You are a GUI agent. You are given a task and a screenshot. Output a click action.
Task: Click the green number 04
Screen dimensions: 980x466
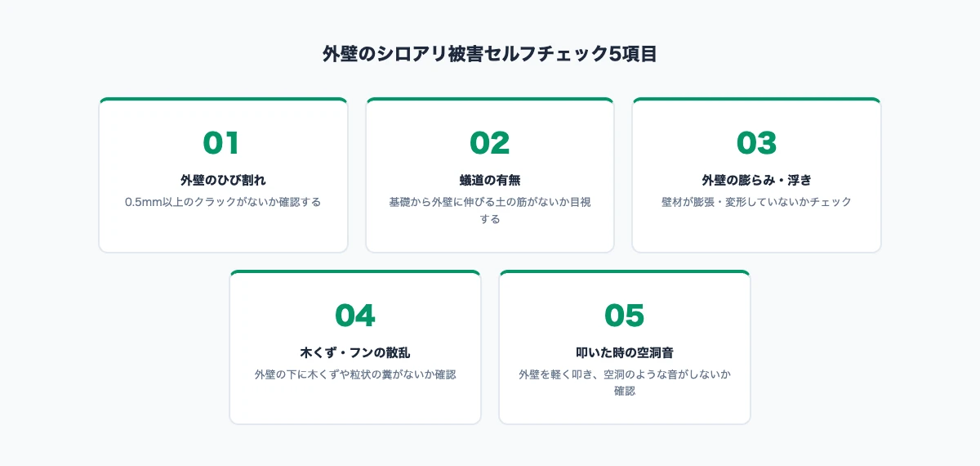point(355,316)
